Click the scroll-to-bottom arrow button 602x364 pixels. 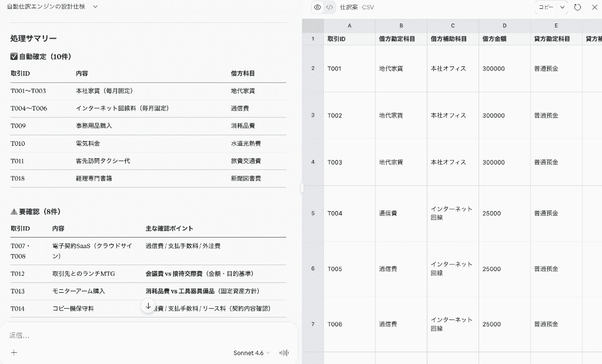click(148, 306)
